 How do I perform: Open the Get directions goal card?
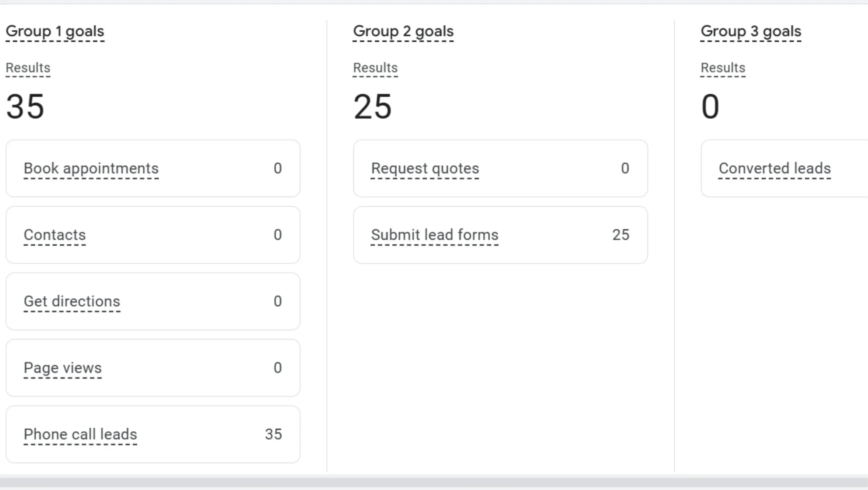pos(153,301)
